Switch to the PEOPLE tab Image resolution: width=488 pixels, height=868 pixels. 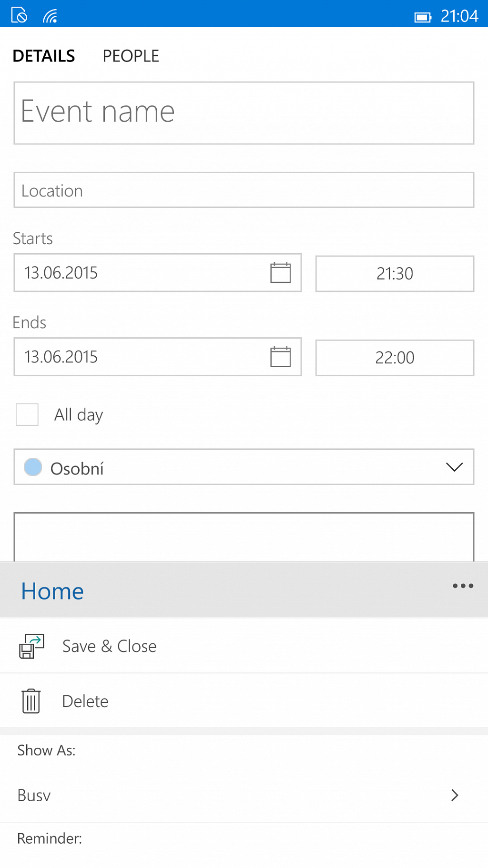coord(131,56)
